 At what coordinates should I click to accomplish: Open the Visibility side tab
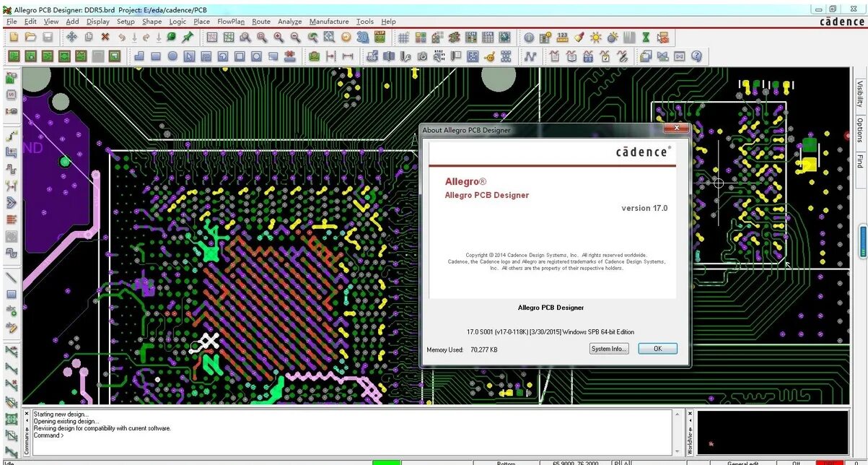860,94
